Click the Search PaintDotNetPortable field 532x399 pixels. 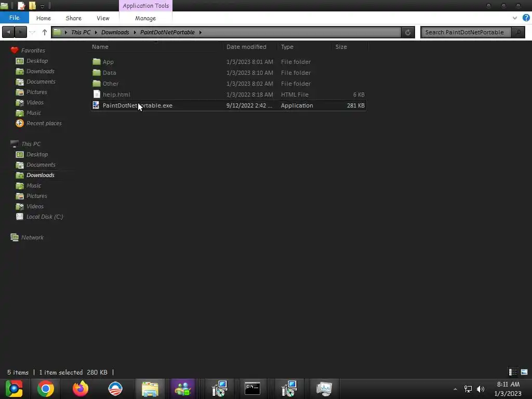tap(467, 32)
